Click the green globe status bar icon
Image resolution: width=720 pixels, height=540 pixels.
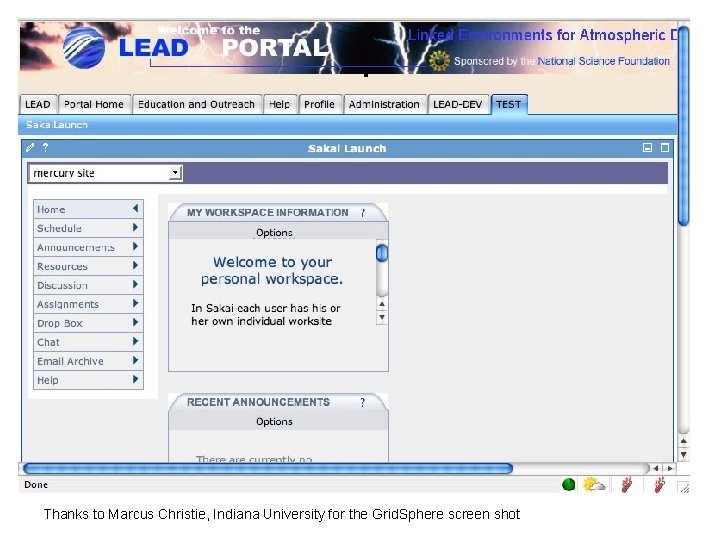(568, 484)
